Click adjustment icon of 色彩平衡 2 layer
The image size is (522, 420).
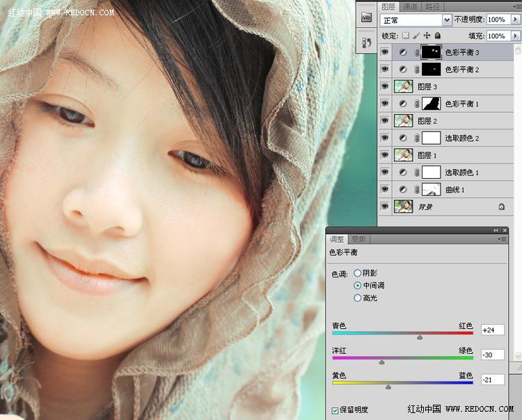[403, 70]
